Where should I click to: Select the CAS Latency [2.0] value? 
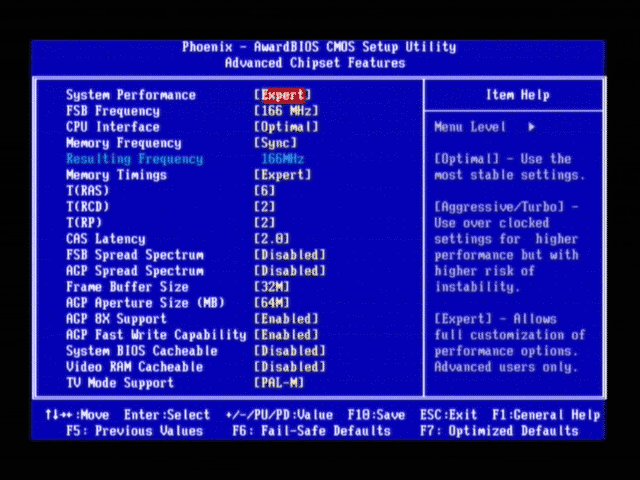click(272, 239)
